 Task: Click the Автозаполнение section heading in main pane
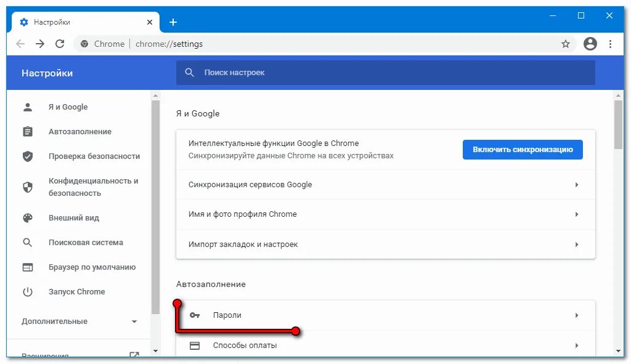[x=211, y=284]
